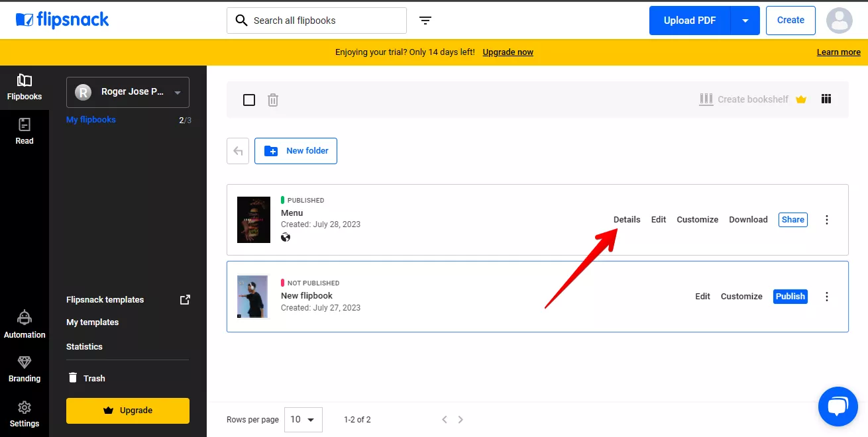Expand the Upload PDF dropdown arrow
Image resolution: width=868 pixels, height=437 pixels.
(745, 21)
